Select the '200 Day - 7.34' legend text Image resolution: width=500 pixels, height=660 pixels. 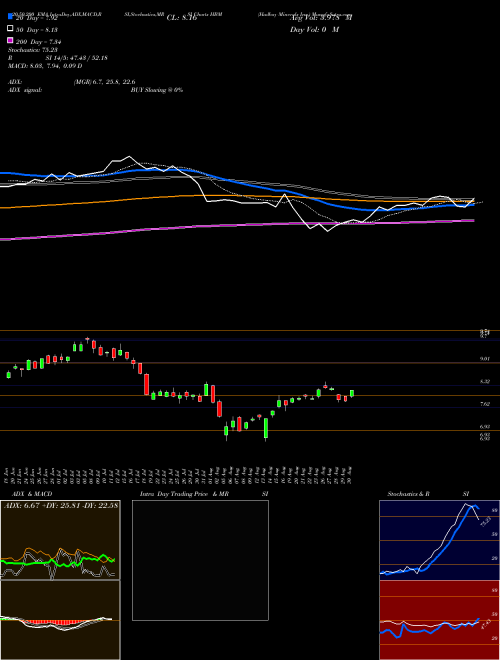tap(38, 42)
